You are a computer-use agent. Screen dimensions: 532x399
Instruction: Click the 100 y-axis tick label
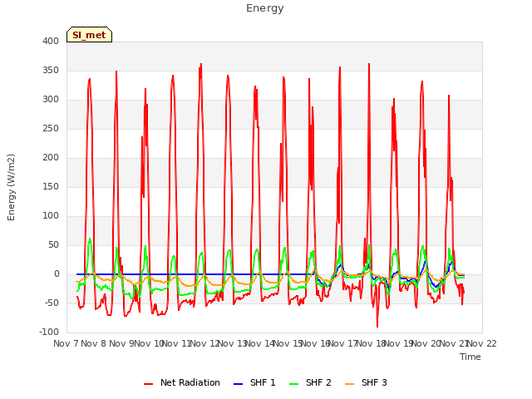51,216
